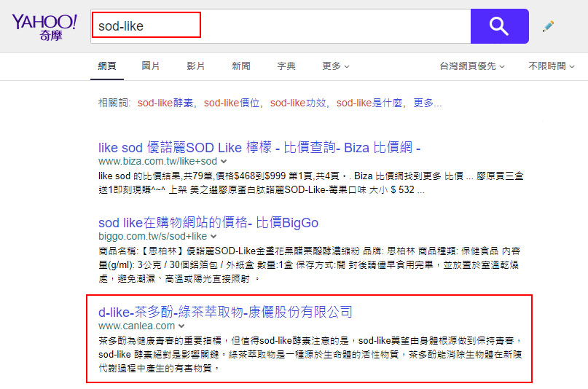
Task: Open the Yahoo奇摩 logo homepage
Action: coord(44,27)
